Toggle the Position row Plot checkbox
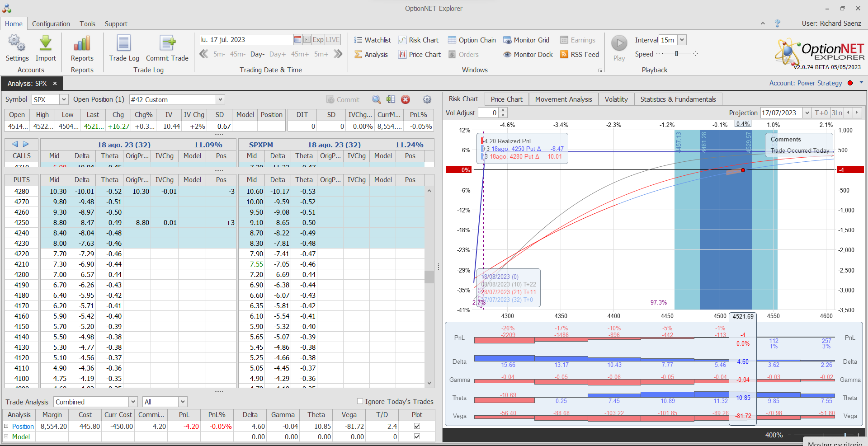Image resolution: width=868 pixels, height=446 pixels. pos(417,426)
